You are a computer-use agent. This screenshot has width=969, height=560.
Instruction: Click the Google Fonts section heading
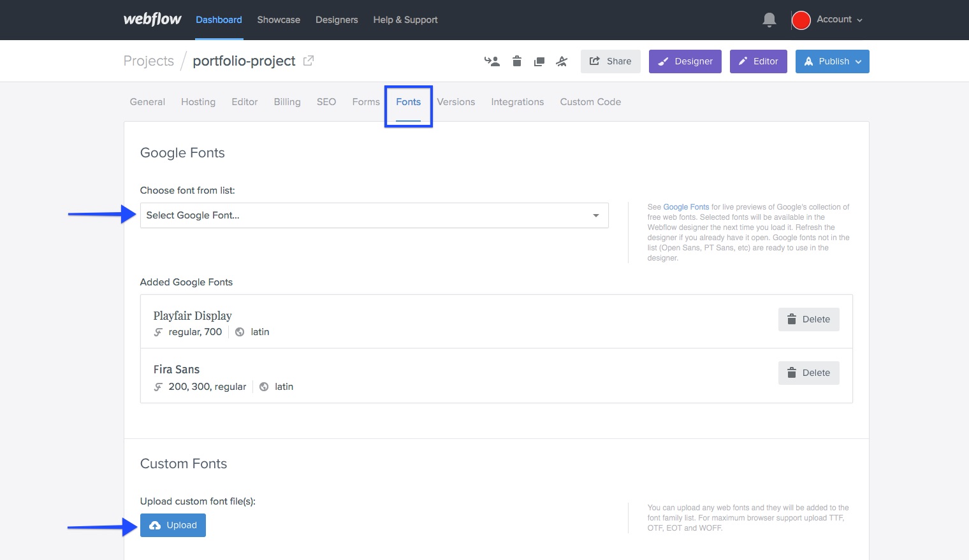[x=182, y=153]
